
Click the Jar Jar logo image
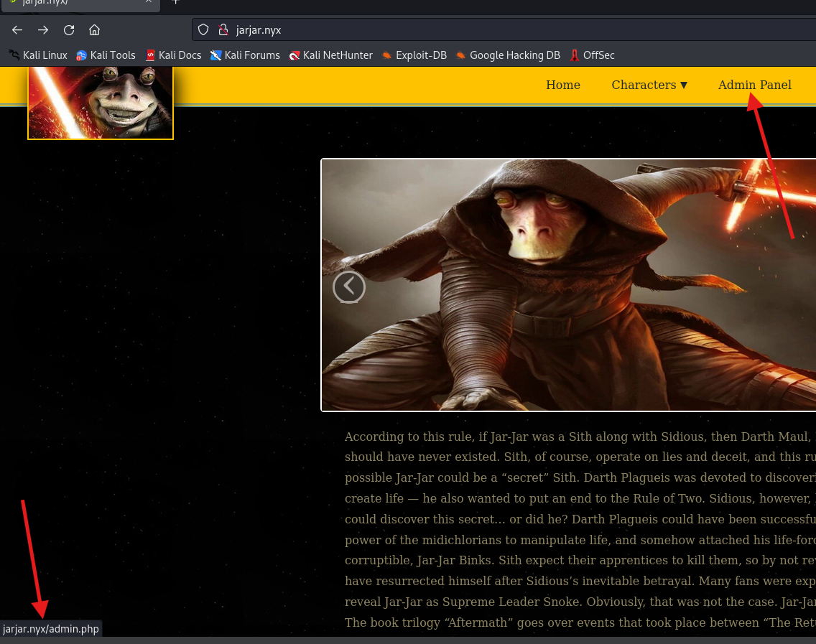[x=101, y=102]
